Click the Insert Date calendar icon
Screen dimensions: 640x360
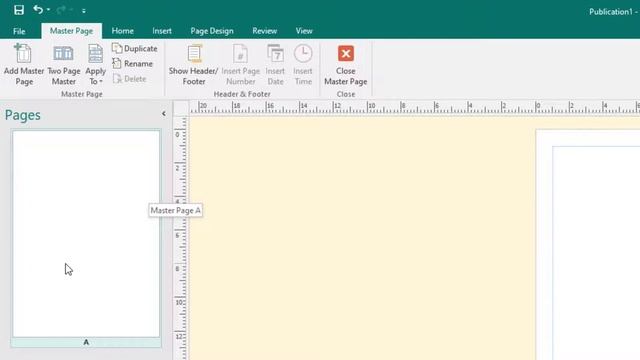[276, 54]
